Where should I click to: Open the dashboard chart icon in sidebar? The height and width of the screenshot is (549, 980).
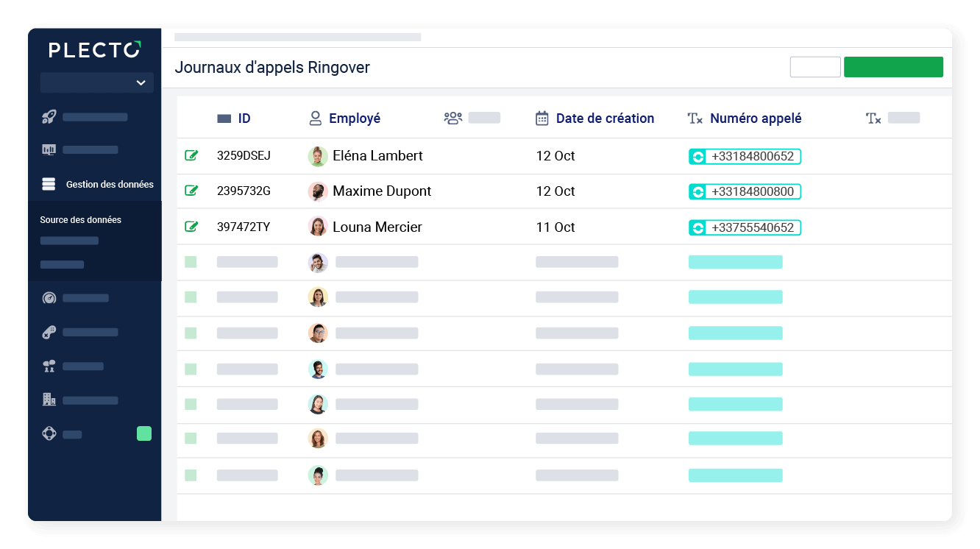click(49, 150)
